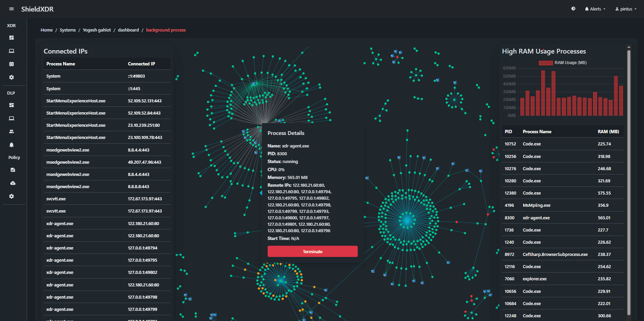Open the Alerts dropdown
Viewport: 644px width, 321px height.
coord(595,9)
